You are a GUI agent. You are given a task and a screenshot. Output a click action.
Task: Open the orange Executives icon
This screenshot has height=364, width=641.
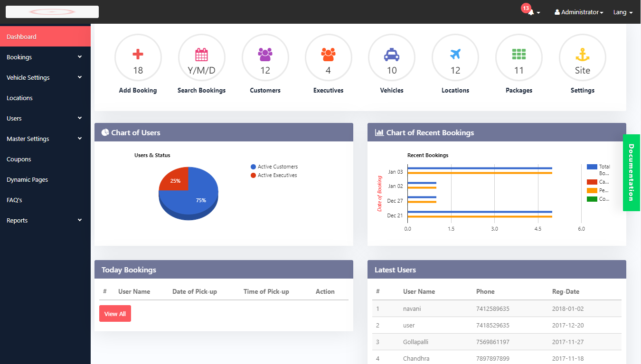click(328, 55)
